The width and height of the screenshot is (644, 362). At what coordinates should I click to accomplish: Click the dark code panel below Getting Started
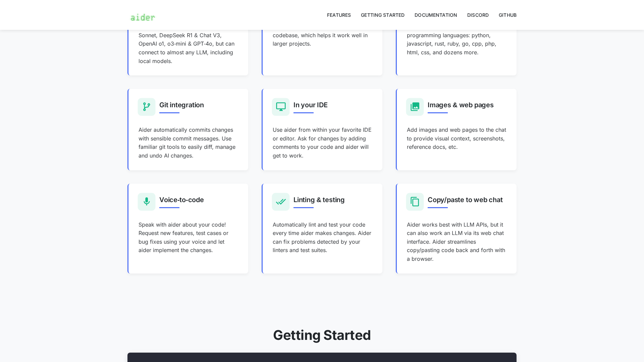pyautogui.click(x=322, y=357)
